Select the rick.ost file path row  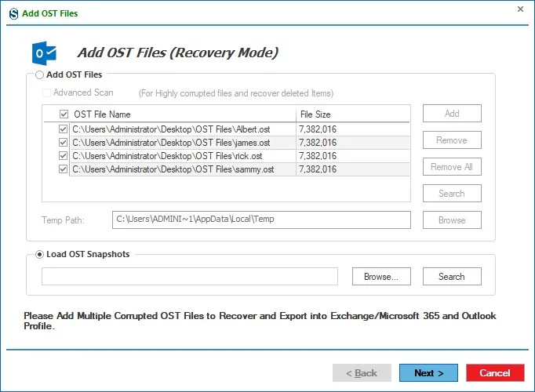[168, 156]
